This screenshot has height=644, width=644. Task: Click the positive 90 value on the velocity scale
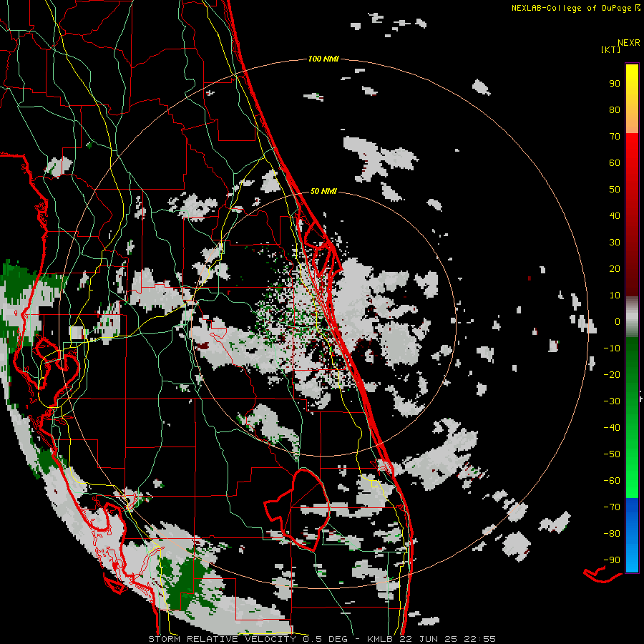(x=615, y=84)
